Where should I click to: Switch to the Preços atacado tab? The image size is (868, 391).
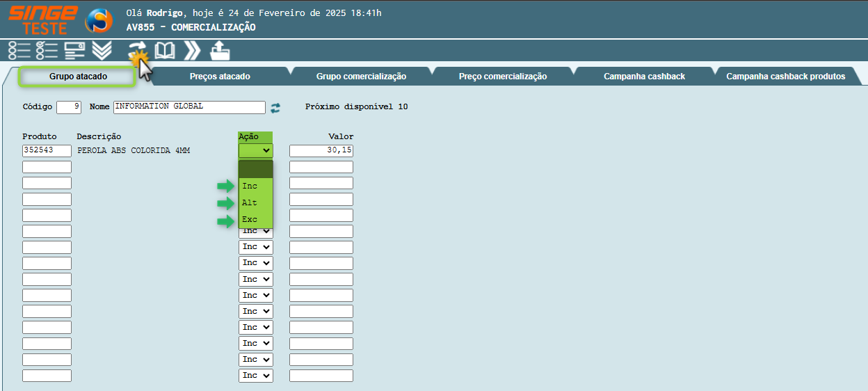click(x=220, y=77)
